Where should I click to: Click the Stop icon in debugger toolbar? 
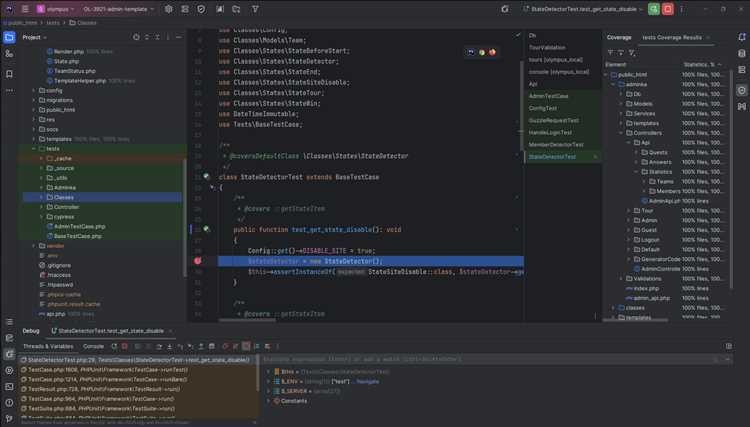coord(124,346)
